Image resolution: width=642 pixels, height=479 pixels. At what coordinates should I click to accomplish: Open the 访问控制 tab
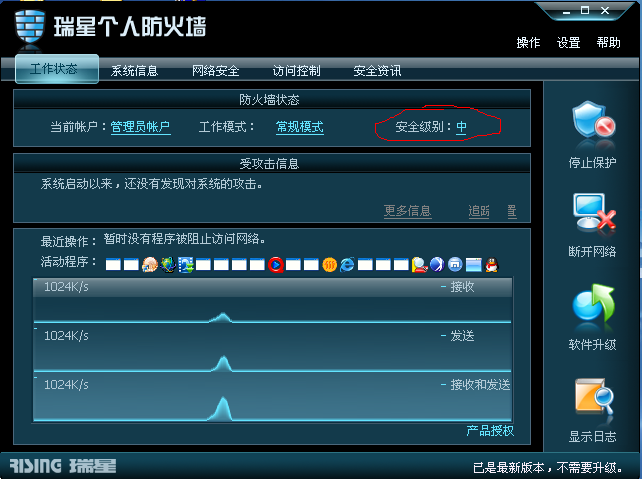click(x=296, y=71)
